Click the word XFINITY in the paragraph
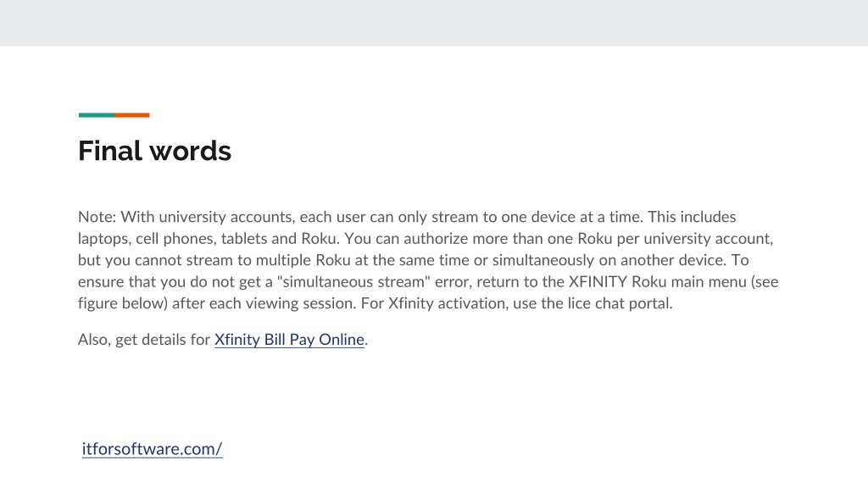Image resolution: width=868 pixels, height=488 pixels. pos(598,281)
